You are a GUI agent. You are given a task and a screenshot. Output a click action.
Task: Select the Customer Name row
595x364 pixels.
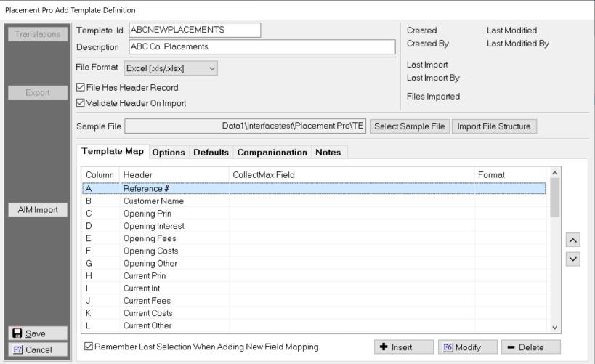click(x=153, y=201)
